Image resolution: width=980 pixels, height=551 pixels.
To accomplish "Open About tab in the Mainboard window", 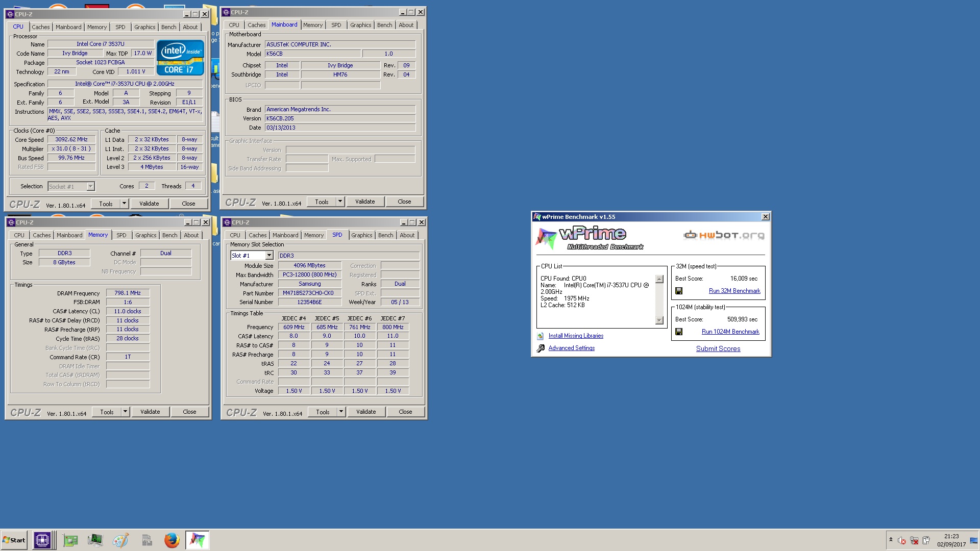I will [406, 25].
